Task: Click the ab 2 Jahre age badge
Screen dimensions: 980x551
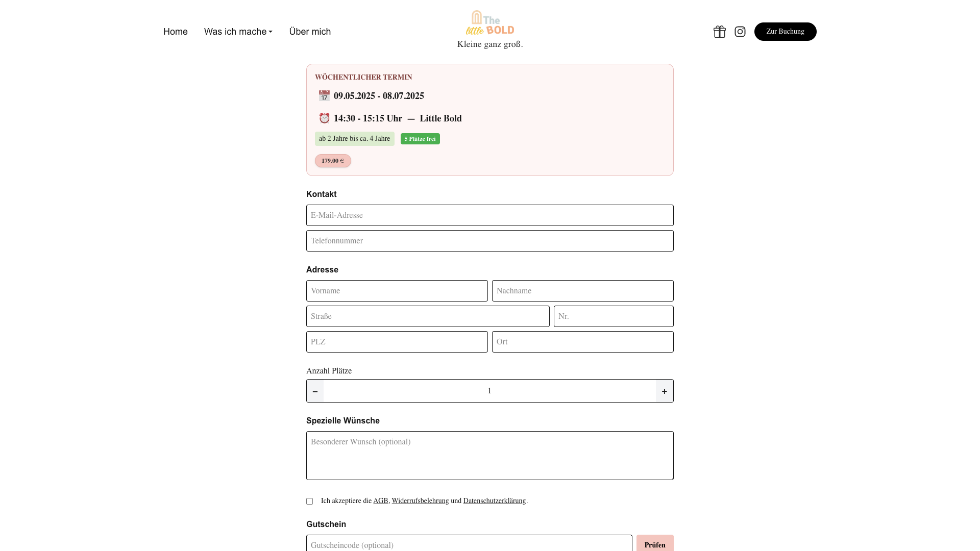Action: pos(355,139)
